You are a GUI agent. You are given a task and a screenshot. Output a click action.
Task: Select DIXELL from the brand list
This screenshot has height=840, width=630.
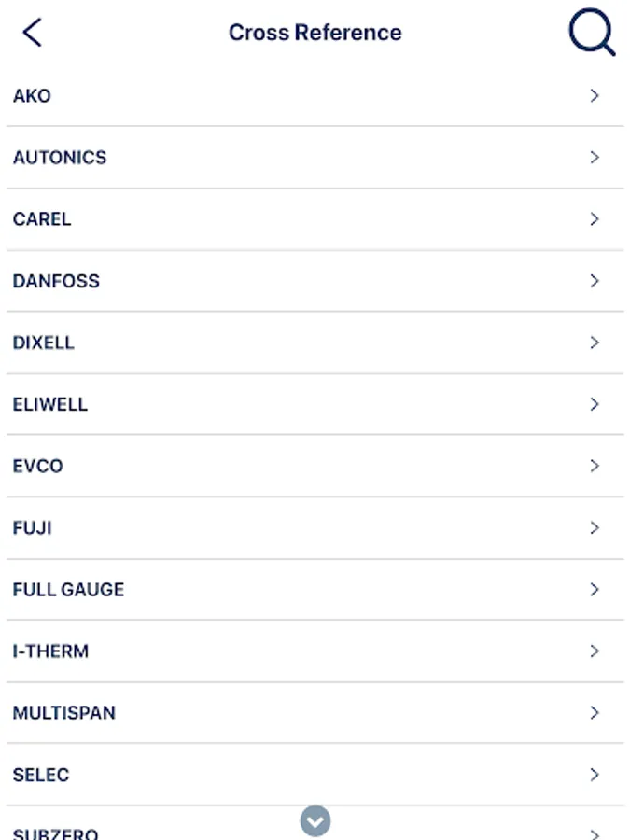pos(44,343)
